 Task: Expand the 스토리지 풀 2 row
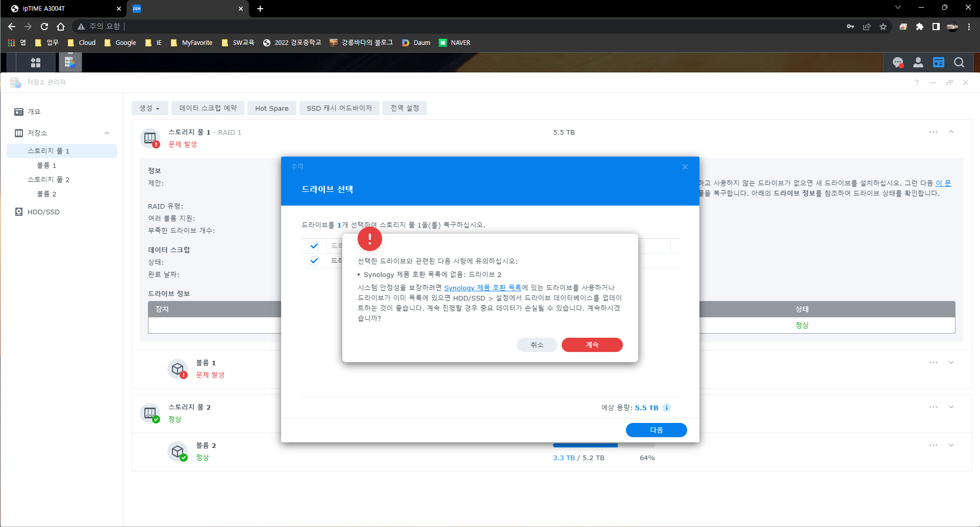click(x=951, y=407)
